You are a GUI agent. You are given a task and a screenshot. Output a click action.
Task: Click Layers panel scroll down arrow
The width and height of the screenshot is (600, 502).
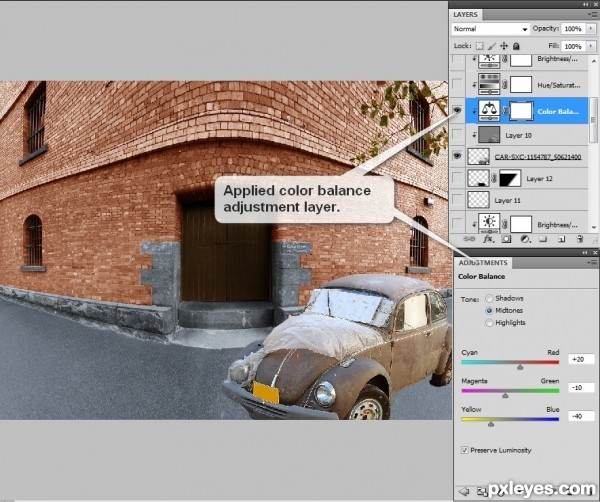click(593, 227)
